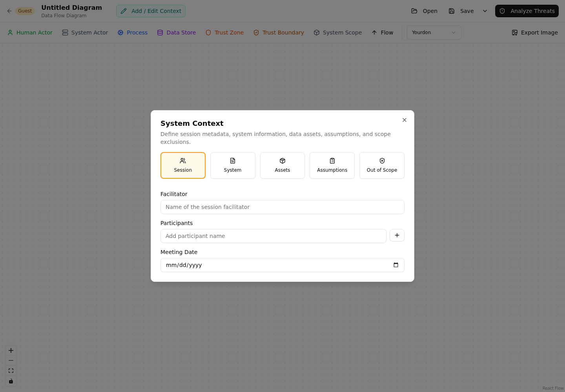Select the Flow tool
This screenshot has height=392, width=565.
pos(382,33)
